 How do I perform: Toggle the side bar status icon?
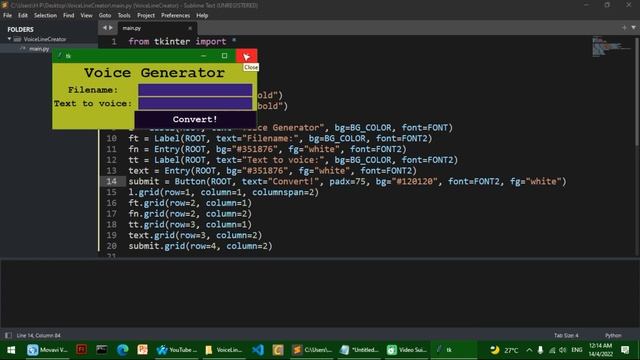(x=8, y=336)
